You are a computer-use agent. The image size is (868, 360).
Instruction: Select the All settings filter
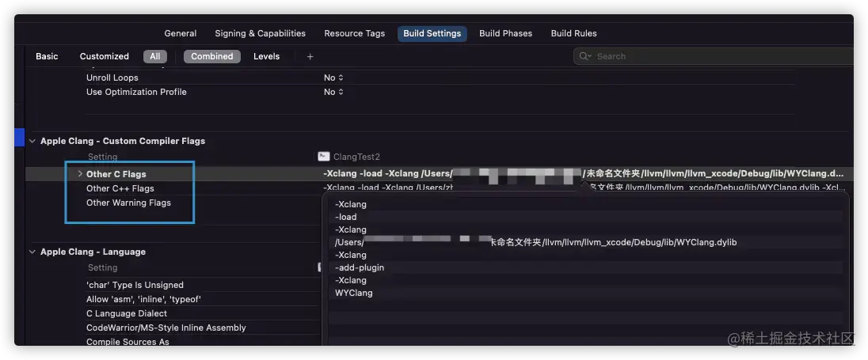155,56
